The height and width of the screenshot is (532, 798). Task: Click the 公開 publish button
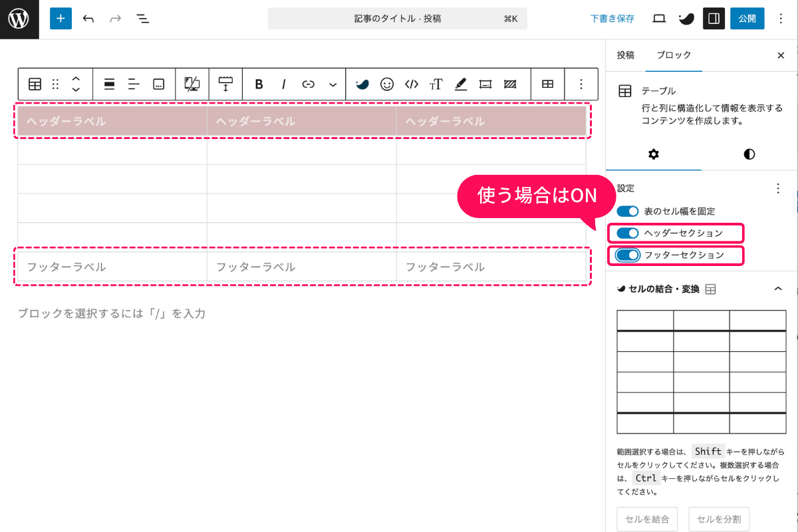(x=747, y=19)
